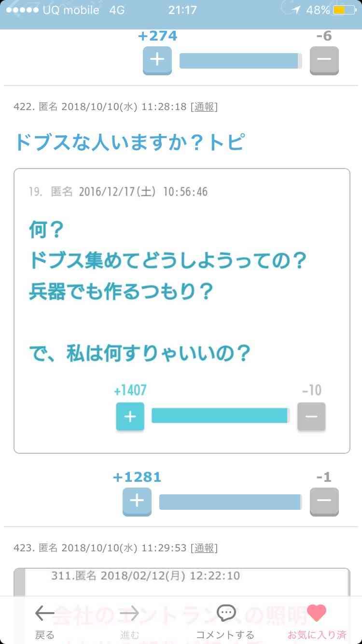The height and width of the screenshot is (644, 362).
Task: Report comment 423 via 通報 link
Action: [x=204, y=548]
